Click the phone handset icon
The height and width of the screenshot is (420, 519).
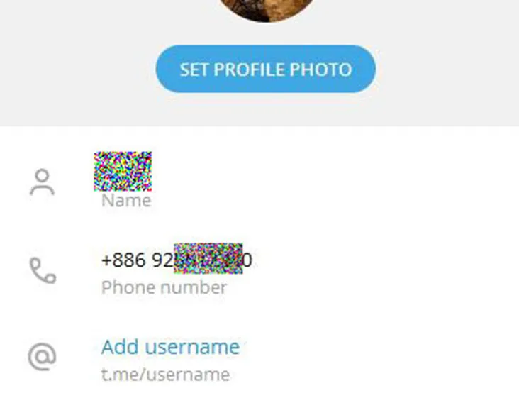click(43, 271)
